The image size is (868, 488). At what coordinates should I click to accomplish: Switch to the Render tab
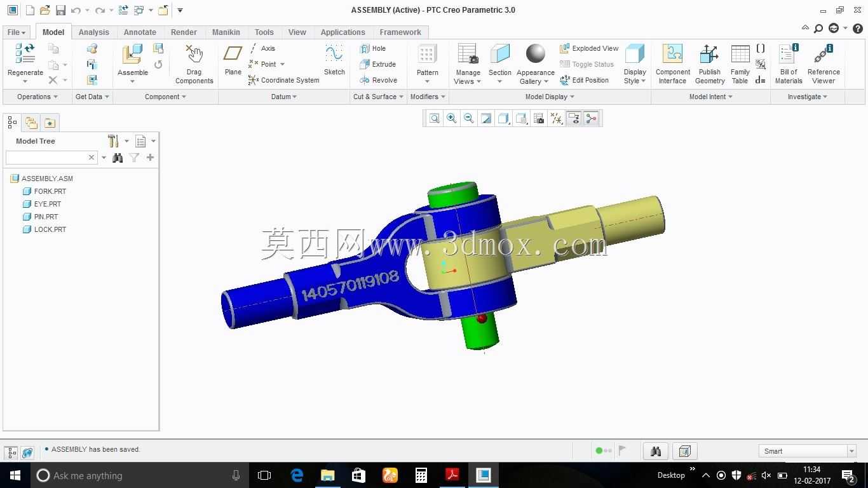[x=184, y=32]
